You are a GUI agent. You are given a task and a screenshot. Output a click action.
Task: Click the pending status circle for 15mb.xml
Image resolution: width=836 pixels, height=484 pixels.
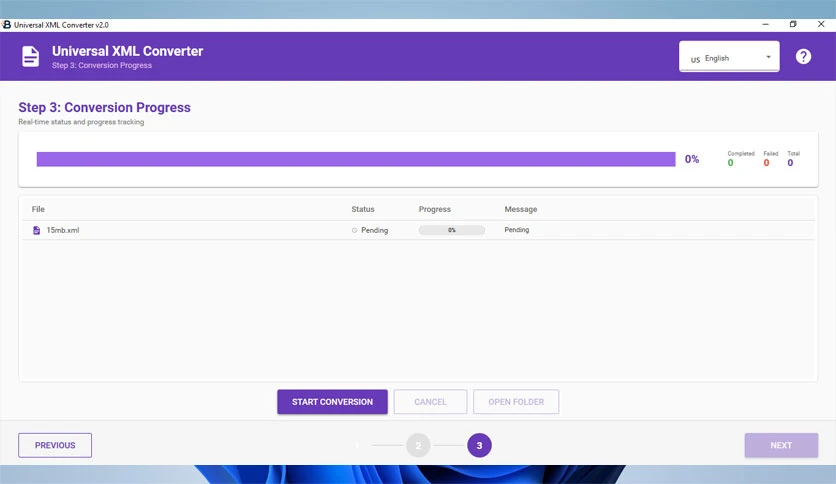(x=354, y=230)
